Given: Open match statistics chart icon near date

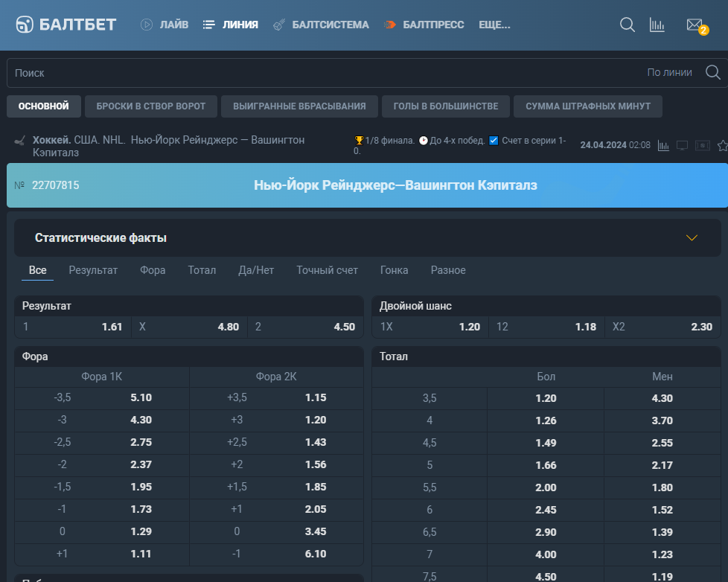Looking at the screenshot, I should 663,146.
